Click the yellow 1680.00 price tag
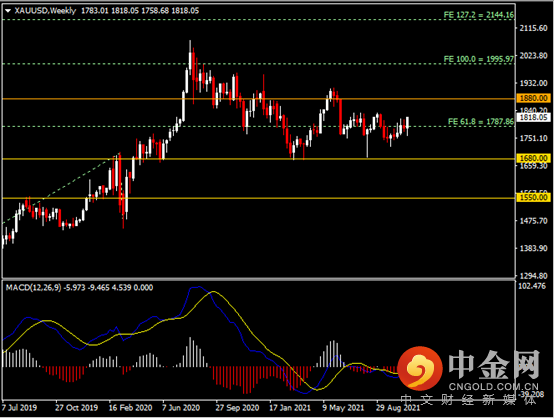This screenshot has width=554, height=418. (534, 158)
